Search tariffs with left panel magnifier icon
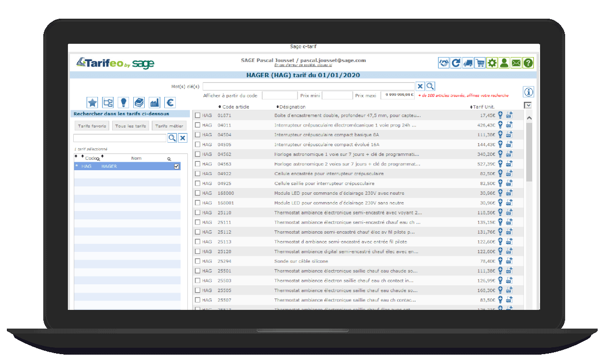604x364 pixels. pyautogui.click(x=172, y=138)
